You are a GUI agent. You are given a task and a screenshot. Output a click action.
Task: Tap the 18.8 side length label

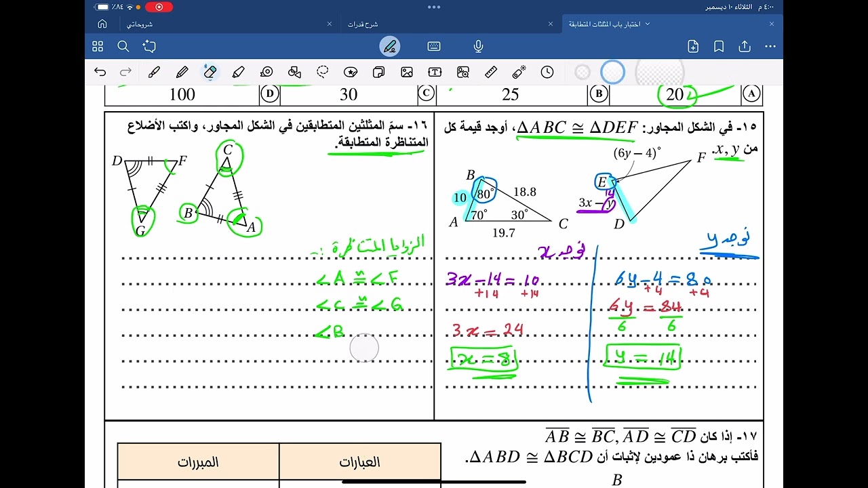[524, 192]
